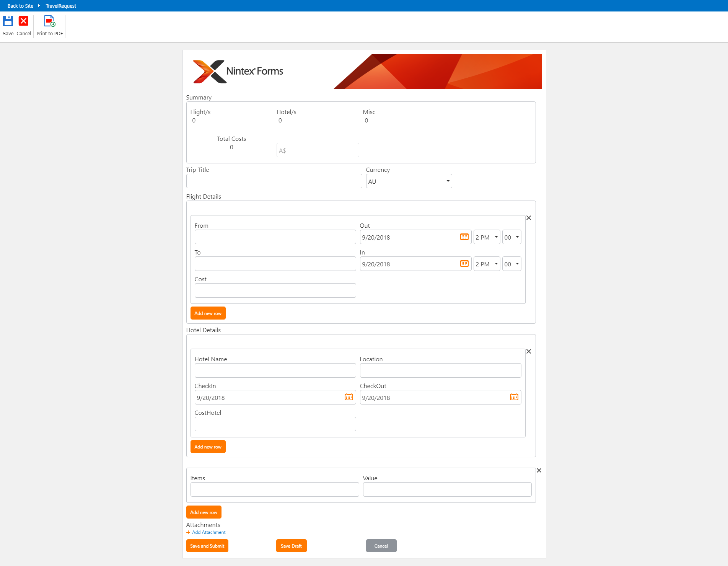728x566 pixels.
Task: Click the To input field
Action: coord(275,264)
